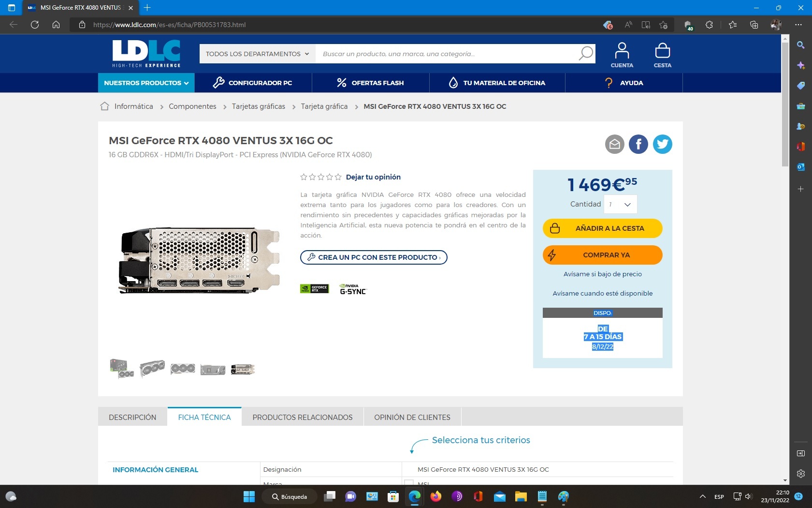
Task: Select the first product thumbnail image
Action: pos(122,369)
